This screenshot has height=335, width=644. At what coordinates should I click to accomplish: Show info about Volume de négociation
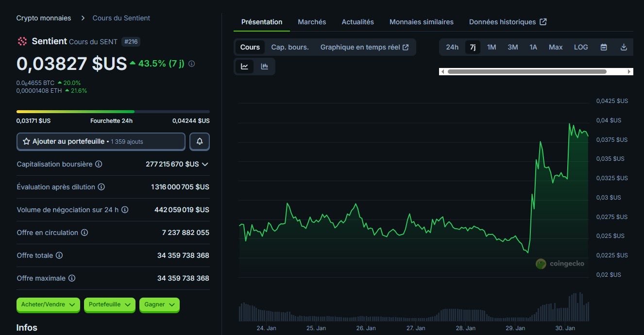pos(124,210)
